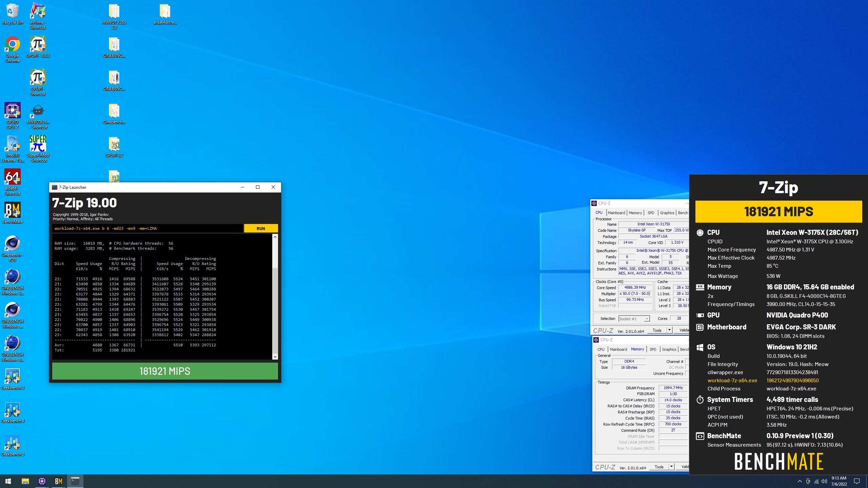The width and height of the screenshot is (868, 488).
Task: Select Graphics tab in lower CPU-Z window
Action: pos(669,349)
